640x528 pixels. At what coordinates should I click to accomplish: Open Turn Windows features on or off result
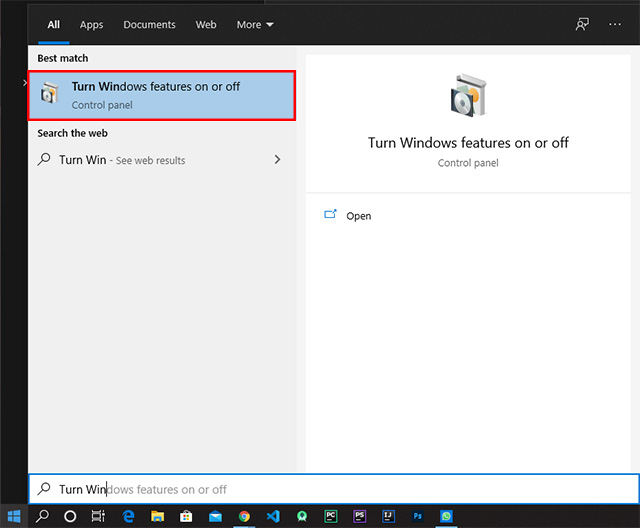[x=162, y=95]
